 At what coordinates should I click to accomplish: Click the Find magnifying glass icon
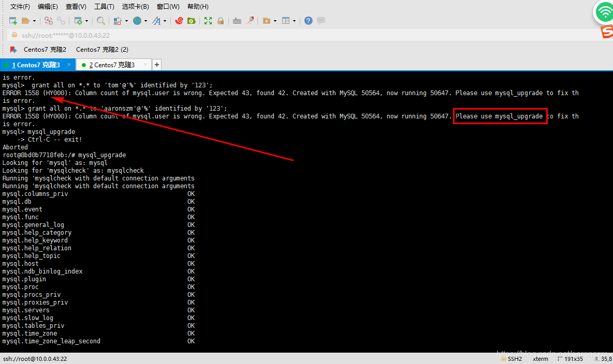point(100,21)
